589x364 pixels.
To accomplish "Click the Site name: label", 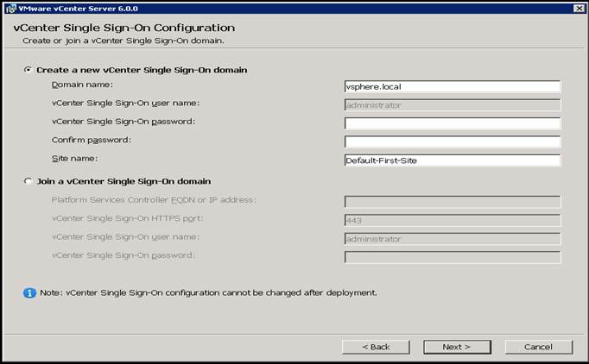I will pos(74,159).
